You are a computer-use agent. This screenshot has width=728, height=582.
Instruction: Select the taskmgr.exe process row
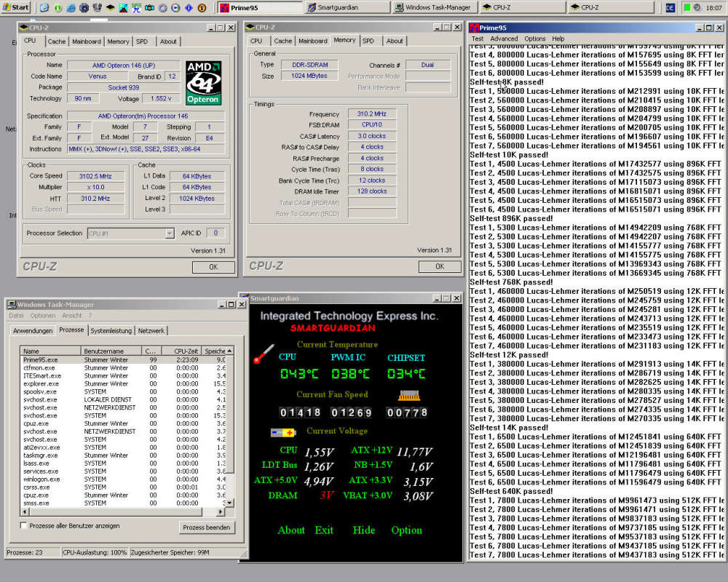(124, 455)
